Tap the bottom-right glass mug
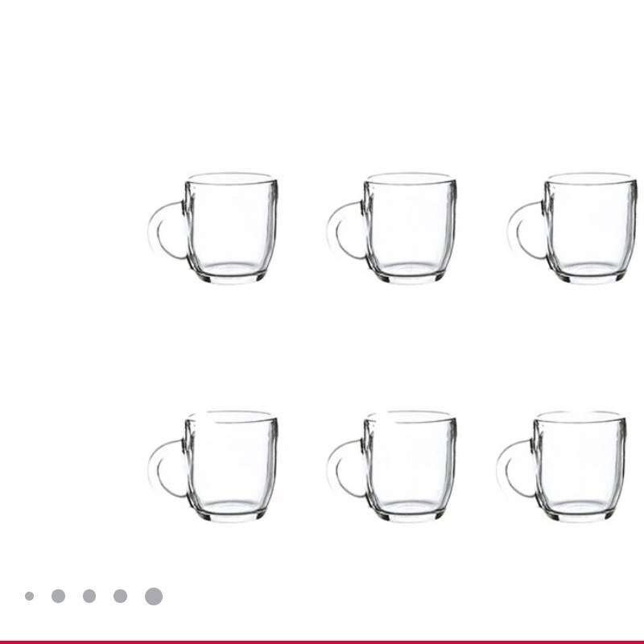 (561, 466)
